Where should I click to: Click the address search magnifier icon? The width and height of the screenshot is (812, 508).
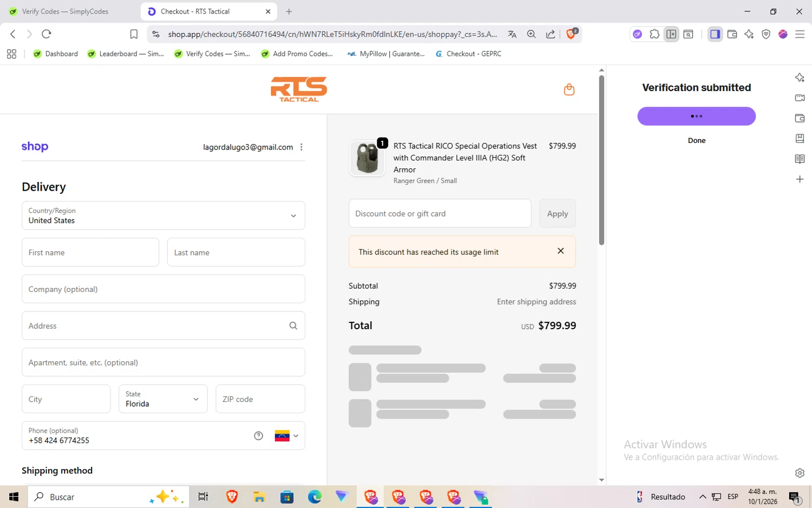[x=293, y=325]
